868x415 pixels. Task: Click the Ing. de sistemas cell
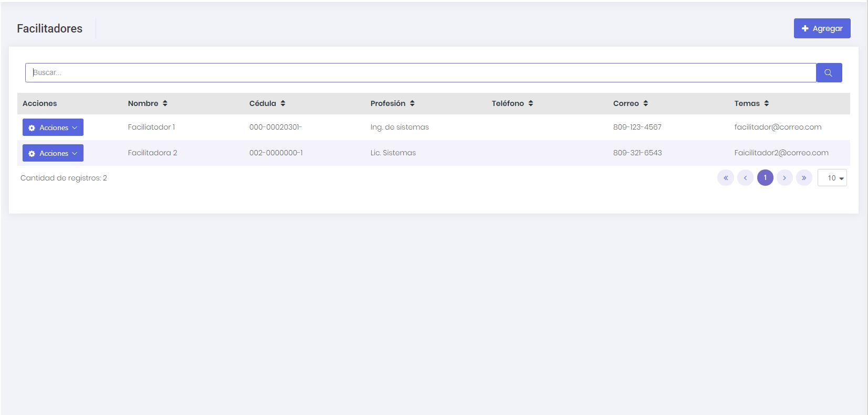(400, 127)
